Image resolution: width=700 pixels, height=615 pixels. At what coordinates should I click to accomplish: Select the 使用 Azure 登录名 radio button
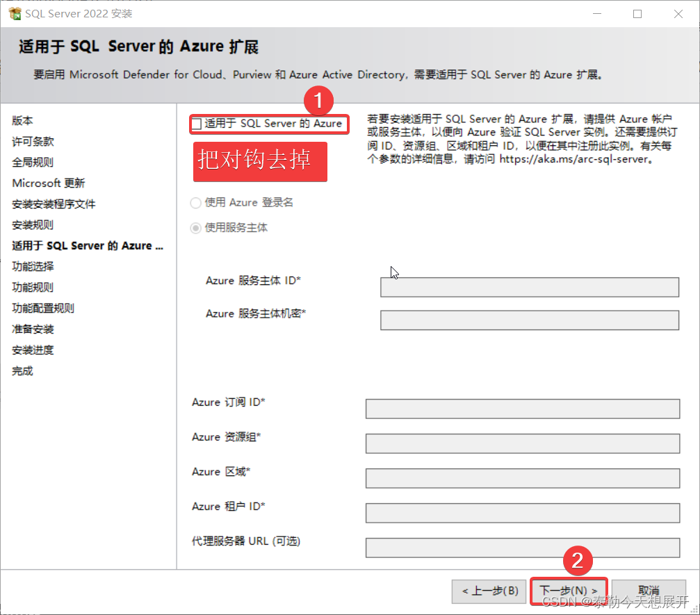(x=195, y=203)
